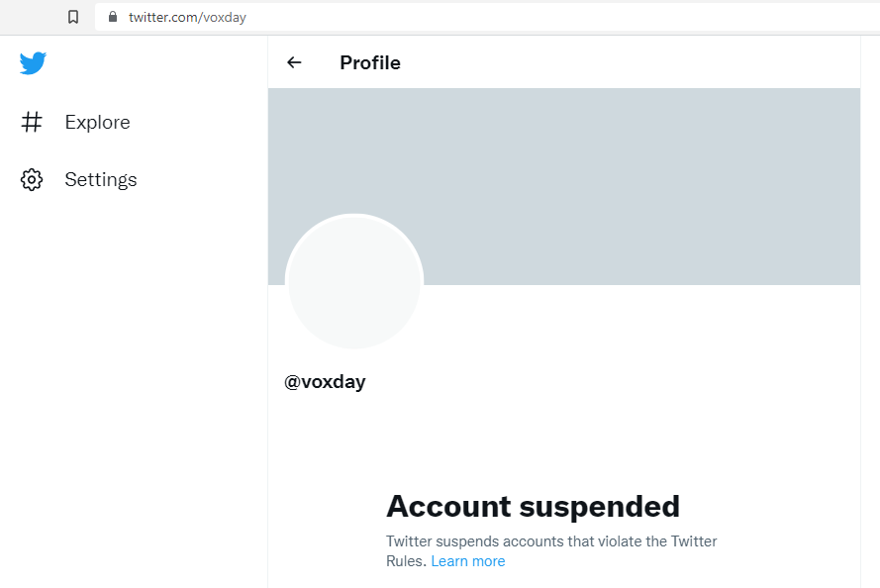Click the bookmark icon beside the address bar

tap(73, 17)
